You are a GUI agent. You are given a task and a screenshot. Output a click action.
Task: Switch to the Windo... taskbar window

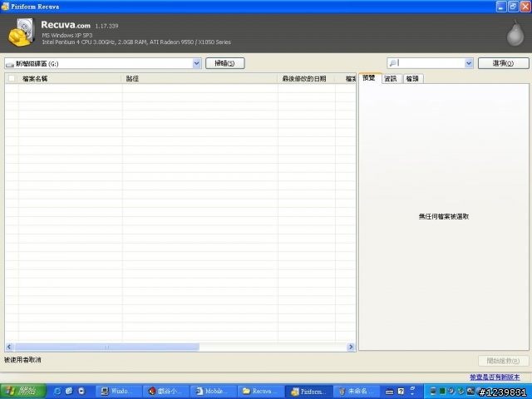pos(119,392)
